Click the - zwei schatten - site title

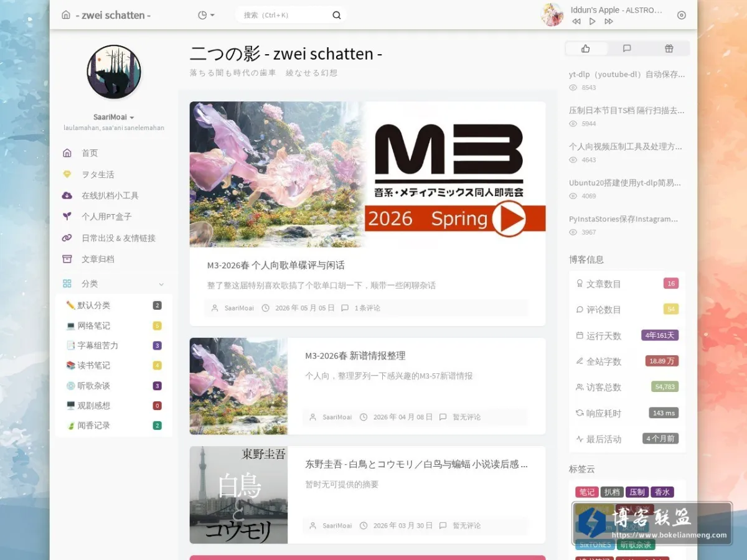(x=113, y=15)
